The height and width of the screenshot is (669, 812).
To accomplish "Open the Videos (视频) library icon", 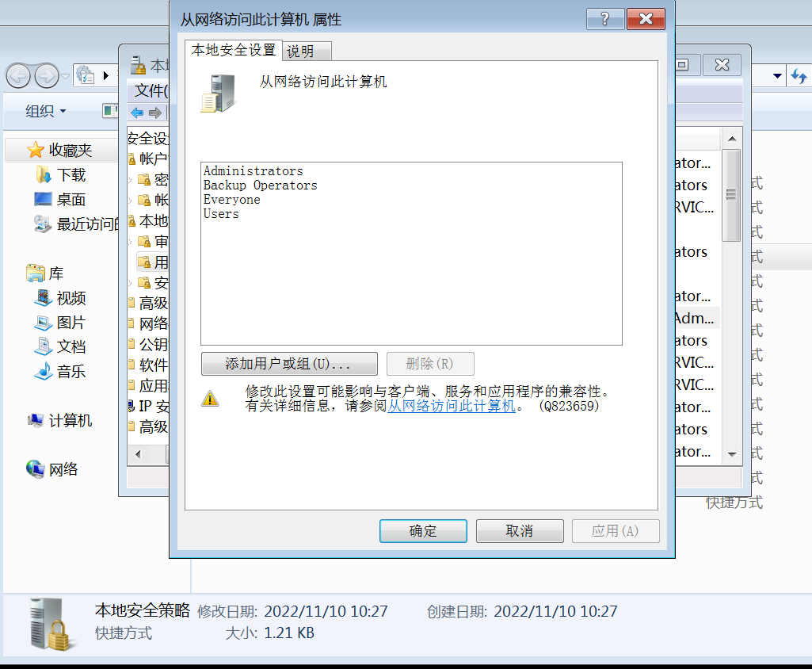I will pyautogui.click(x=44, y=298).
